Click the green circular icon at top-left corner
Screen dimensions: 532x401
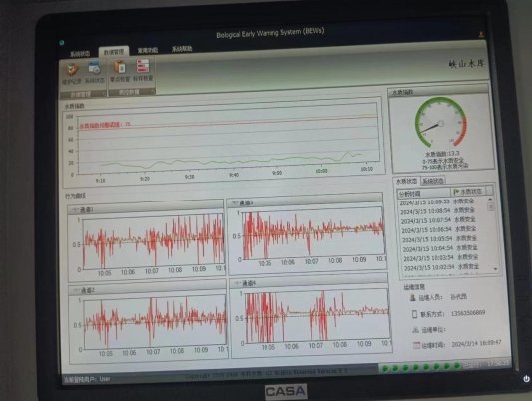tap(62, 42)
